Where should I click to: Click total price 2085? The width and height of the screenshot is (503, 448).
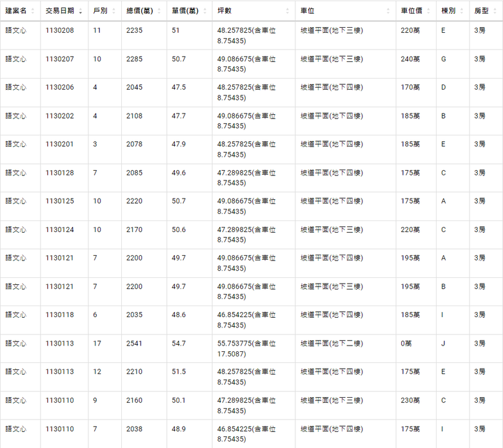(134, 173)
